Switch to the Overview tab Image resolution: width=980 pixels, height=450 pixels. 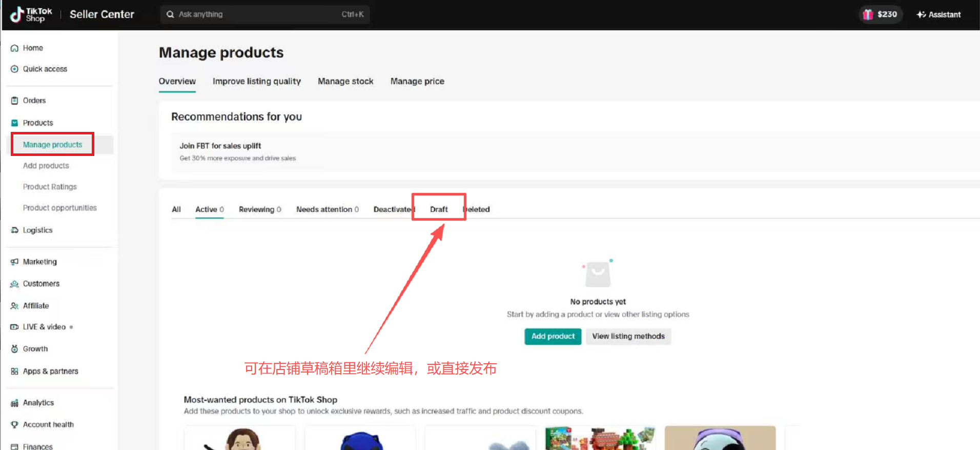[x=177, y=82]
